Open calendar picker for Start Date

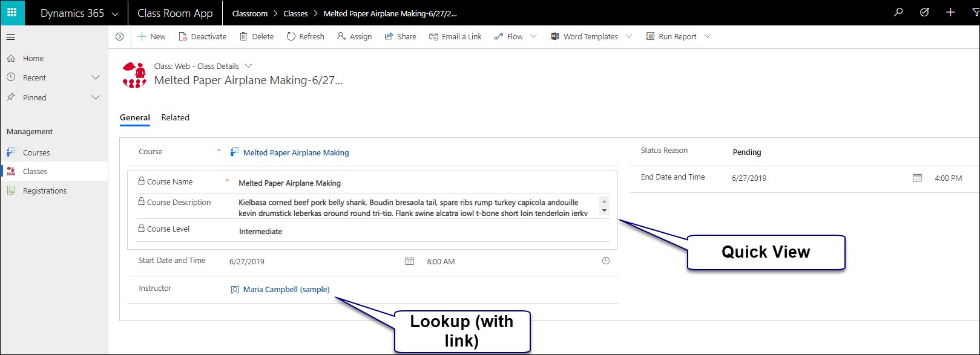click(x=409, y=261)
